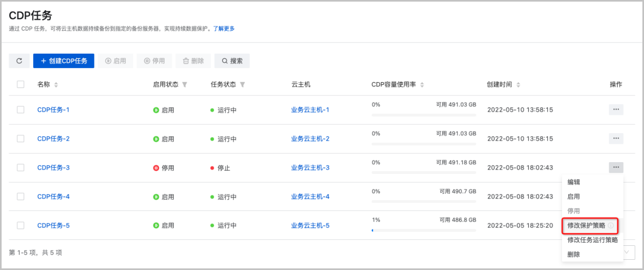This screenshot has height=270, width=644.
Task: Filter by 任务状态 using the funnel icon
Action: 242,85
